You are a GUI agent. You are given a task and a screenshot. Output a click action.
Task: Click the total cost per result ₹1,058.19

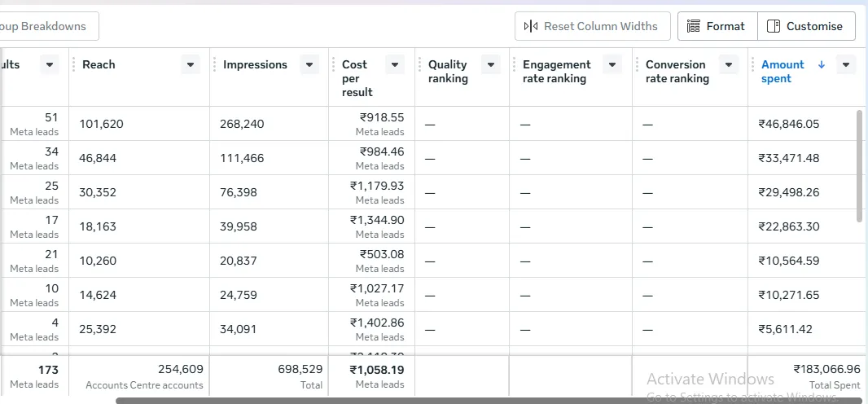pyautogui.click(x=377, y=370)
